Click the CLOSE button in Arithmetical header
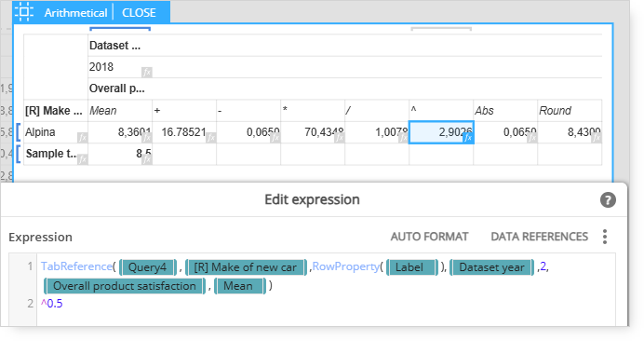 coord(139,13)
